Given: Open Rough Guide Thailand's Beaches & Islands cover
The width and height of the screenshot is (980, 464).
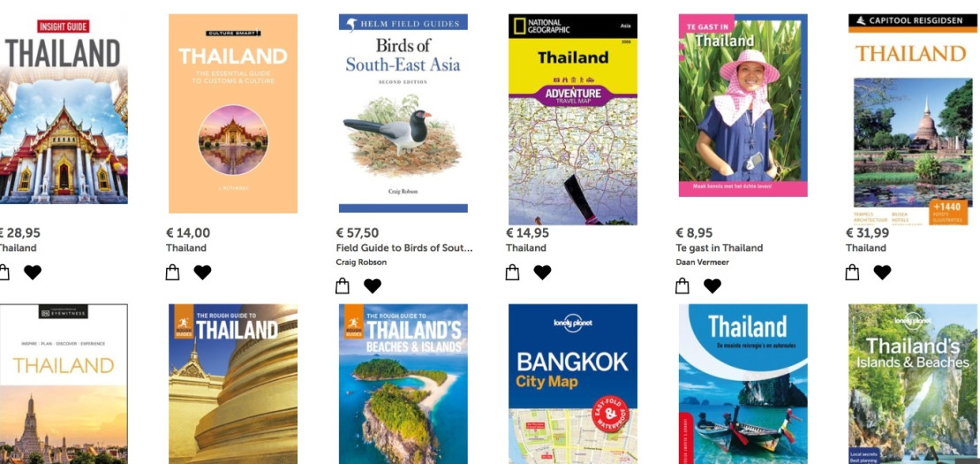Looking at the screenshot, I should tap(403, 384).
